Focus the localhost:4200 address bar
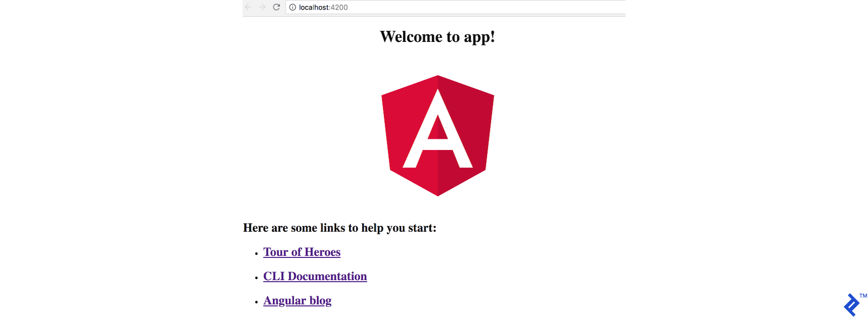868x317 pixels. (x=456, y=7)
